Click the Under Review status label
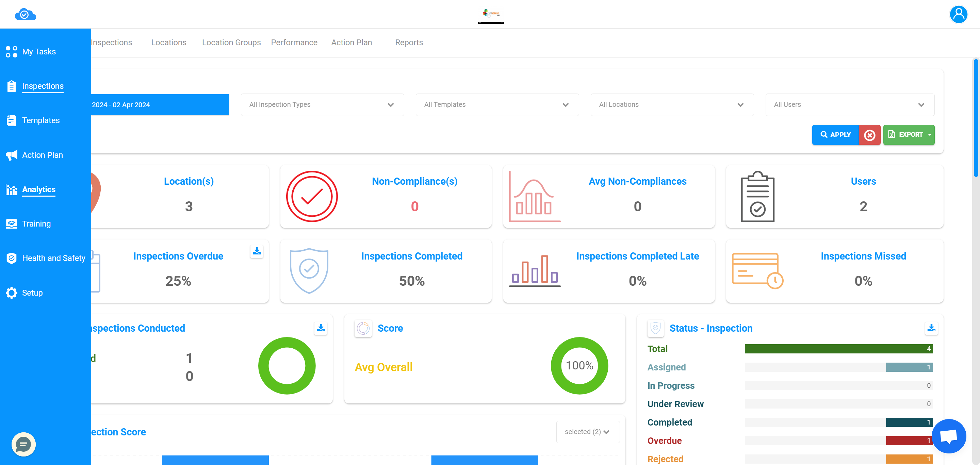Image resolution: width=980 pixels, height=465 pixels. [675, 404]
